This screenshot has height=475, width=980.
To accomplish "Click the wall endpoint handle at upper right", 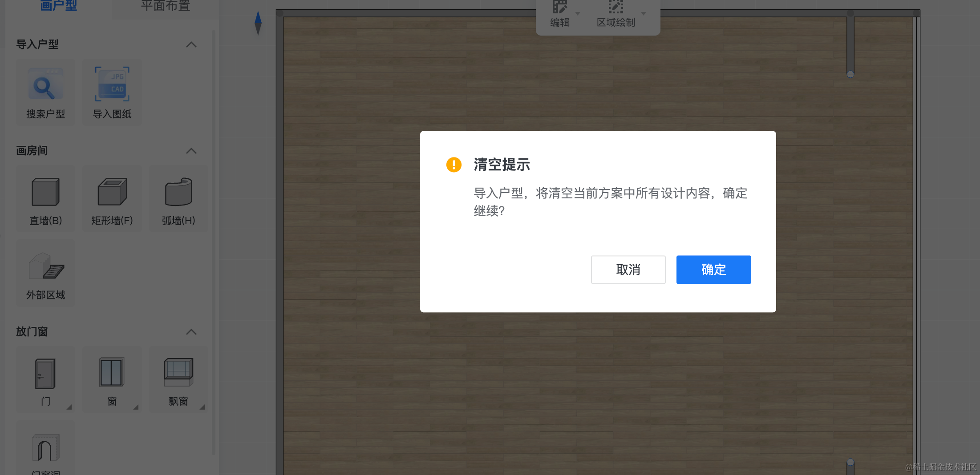I will click(850, 74).
